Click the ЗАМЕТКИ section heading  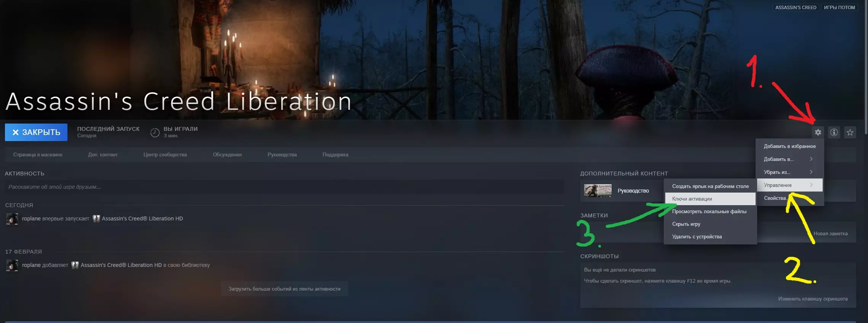pyautogui.click(x=594, y=215)
